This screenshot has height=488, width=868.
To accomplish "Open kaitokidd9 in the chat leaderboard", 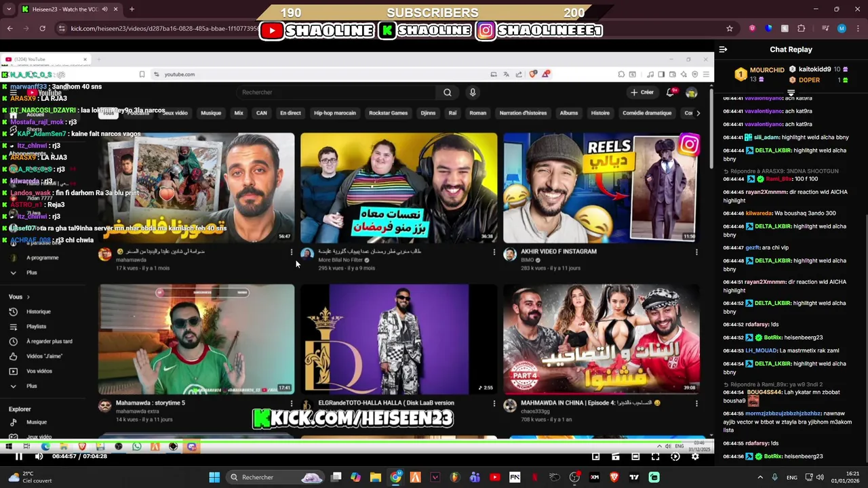I will click(819, 69).
